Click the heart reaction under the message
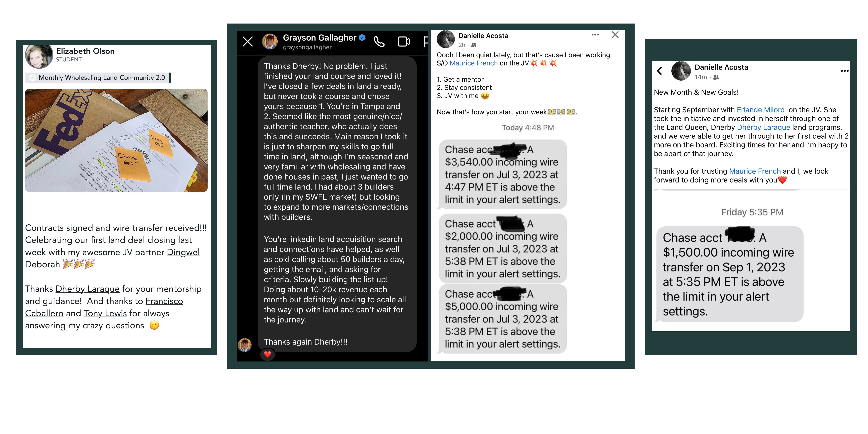868x434 pixels. point(267,354)
